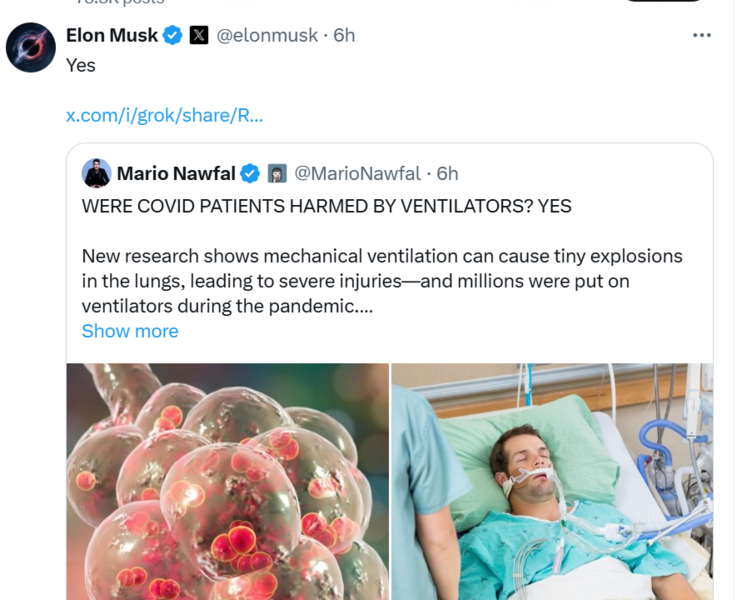The height and width of the screenshot is (600, 742).
Task: Click the Mario Nawfal display name
Action: [176, 173]
